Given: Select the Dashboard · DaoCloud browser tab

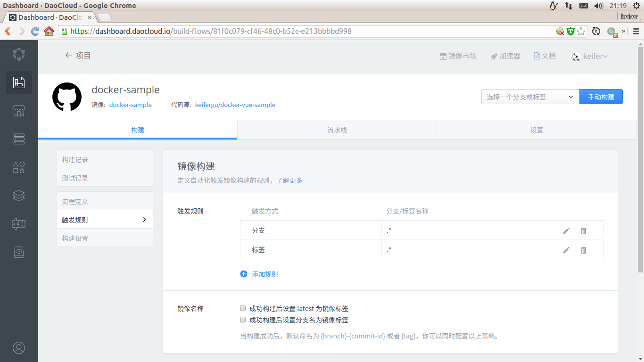Looking at the screenshot, I should [x=50, y=17].
